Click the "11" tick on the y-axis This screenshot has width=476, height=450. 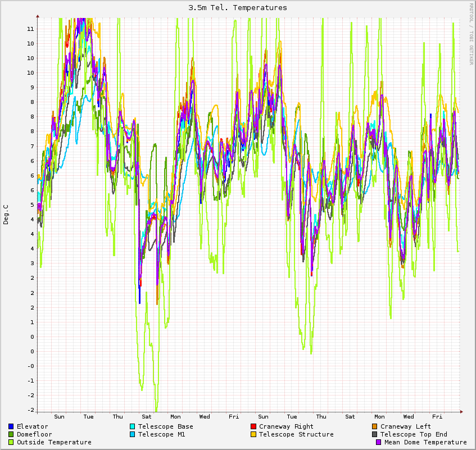tap(31, 29)
